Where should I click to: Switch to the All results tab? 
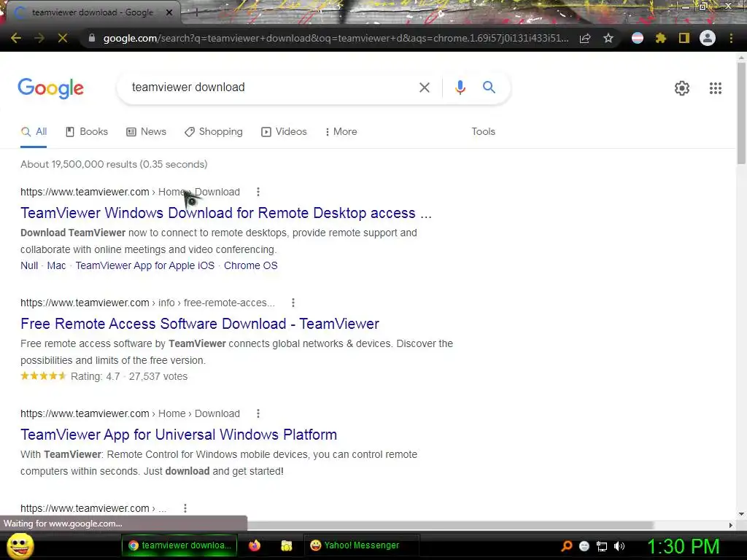34,132
